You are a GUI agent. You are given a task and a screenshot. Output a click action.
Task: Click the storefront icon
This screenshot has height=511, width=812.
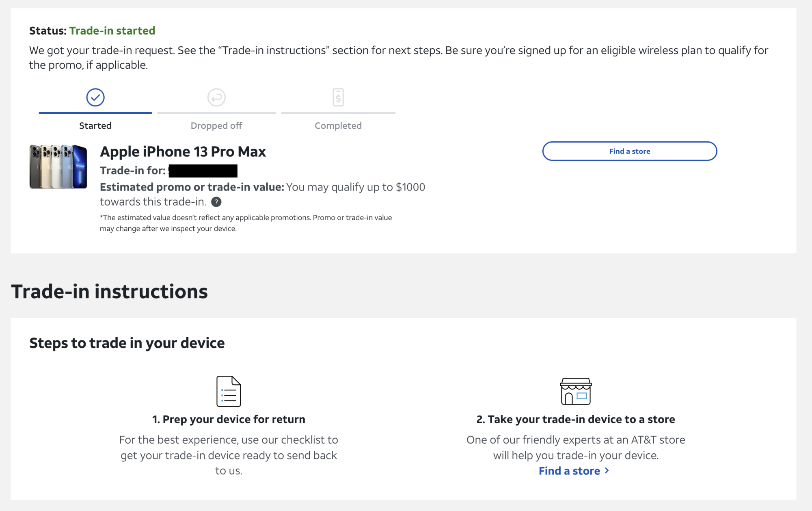pyautogui.click(x=576, y=391)
